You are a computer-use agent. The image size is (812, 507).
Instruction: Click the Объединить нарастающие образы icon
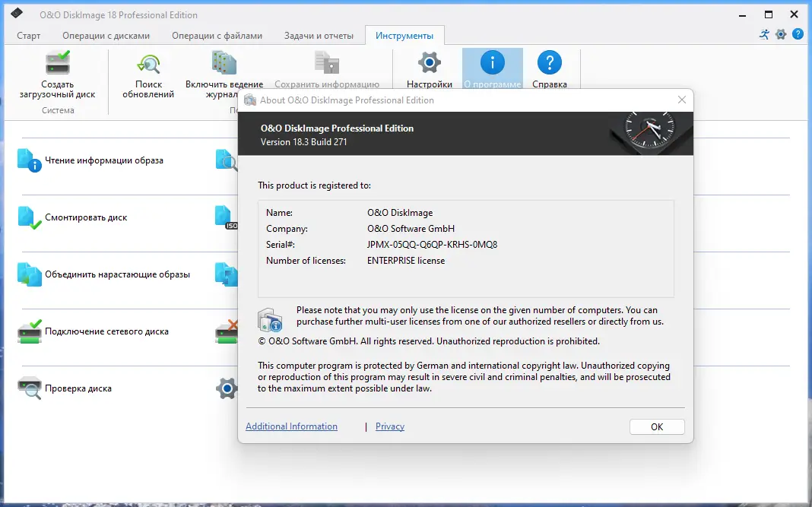(30, 274)
